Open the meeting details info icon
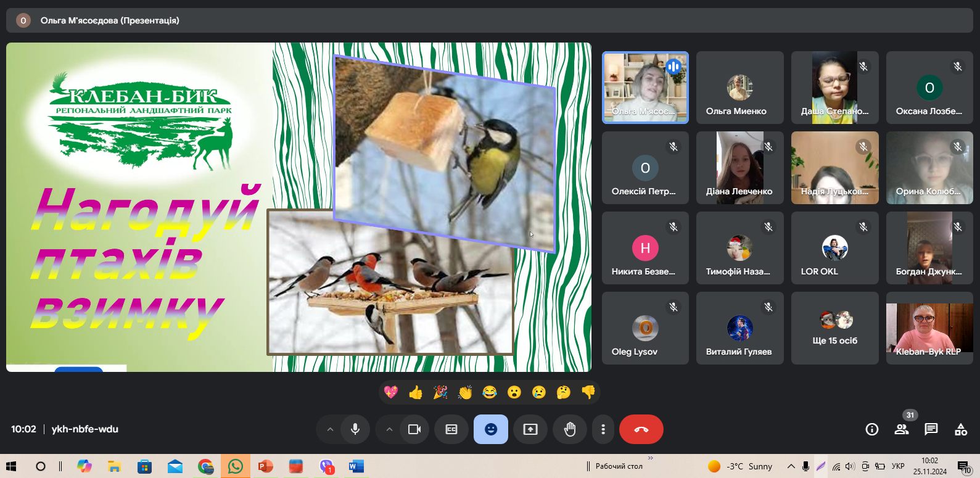The height and width of the screenshot is (478, 980). click(x=872, y=429)
